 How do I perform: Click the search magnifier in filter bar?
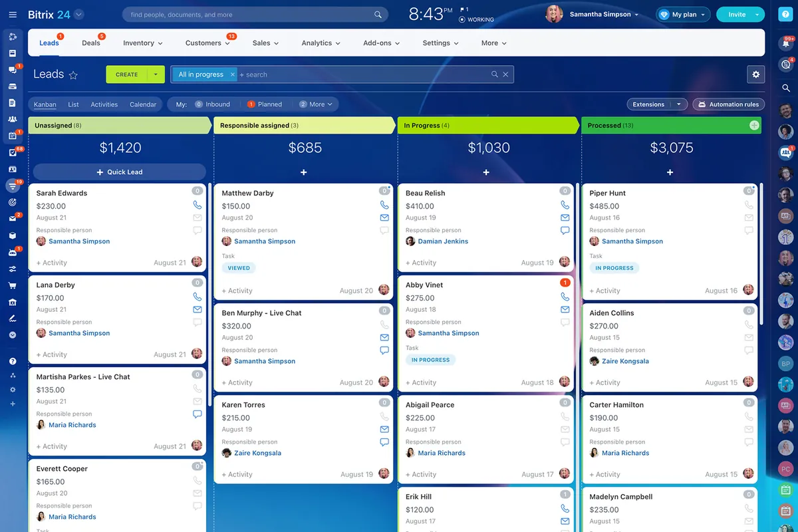494,74
